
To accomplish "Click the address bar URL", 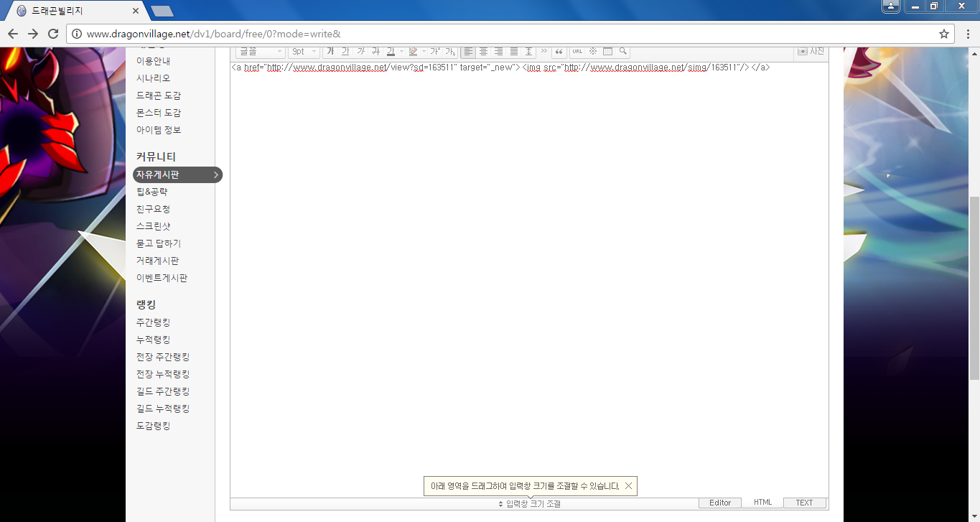I will point(214,34).
